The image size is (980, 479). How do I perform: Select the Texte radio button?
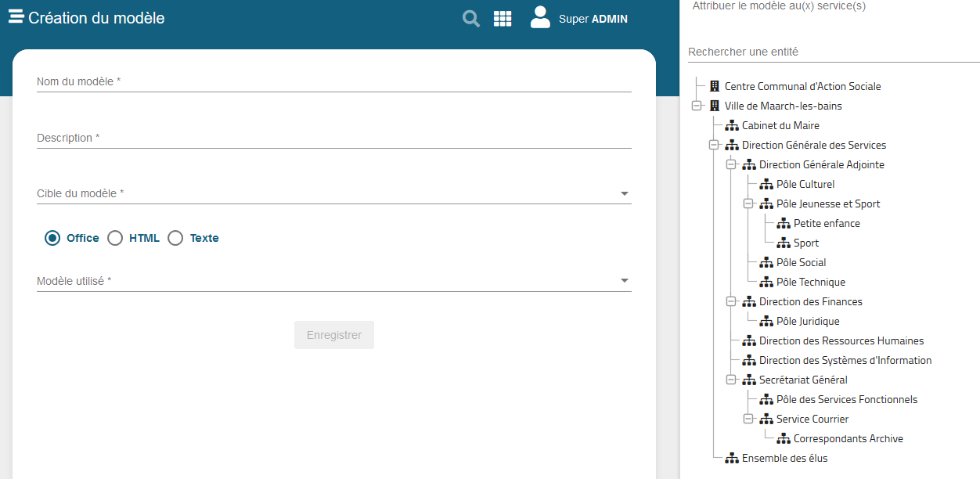tap(175, 238)
